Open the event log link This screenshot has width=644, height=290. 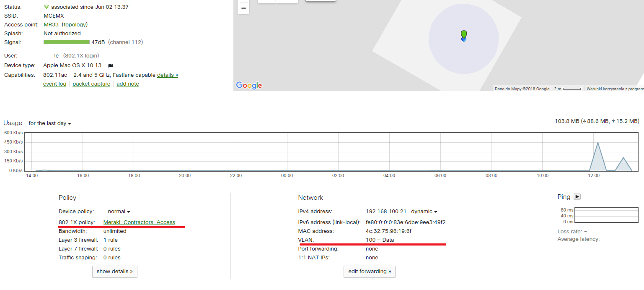(55, 84)
